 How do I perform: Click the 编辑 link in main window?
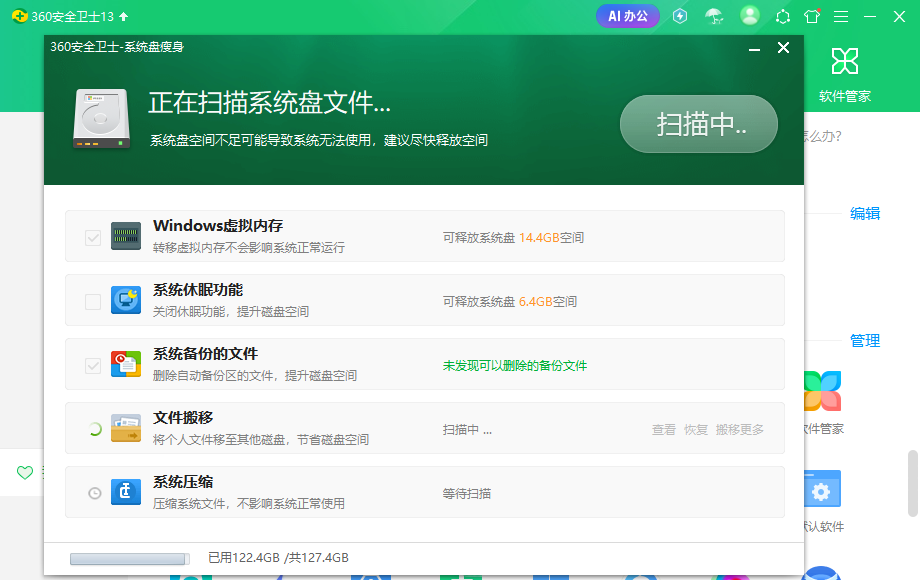point(865,213)
